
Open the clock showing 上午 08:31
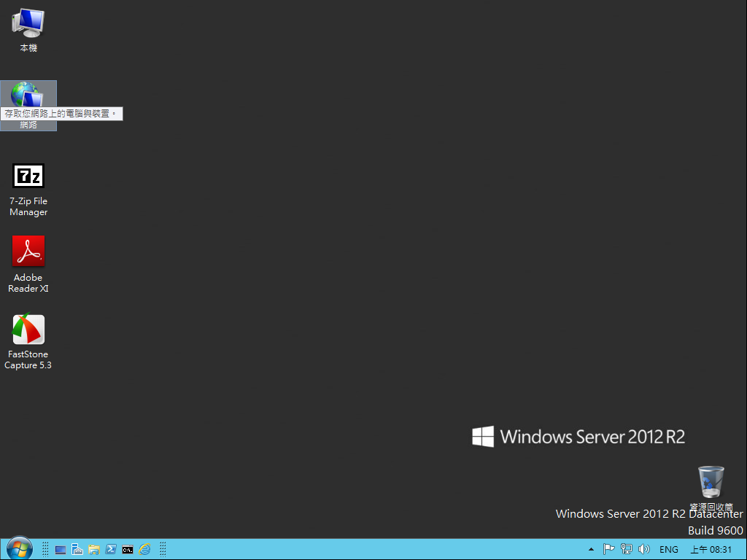coord(711,550)
